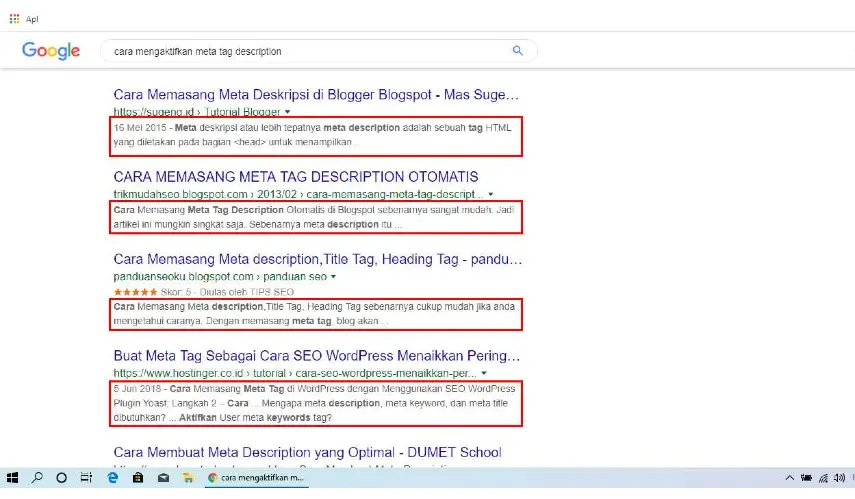Click the volume speaker tray icon
Viewport: 855px width, 499px height.
(839, 478)
